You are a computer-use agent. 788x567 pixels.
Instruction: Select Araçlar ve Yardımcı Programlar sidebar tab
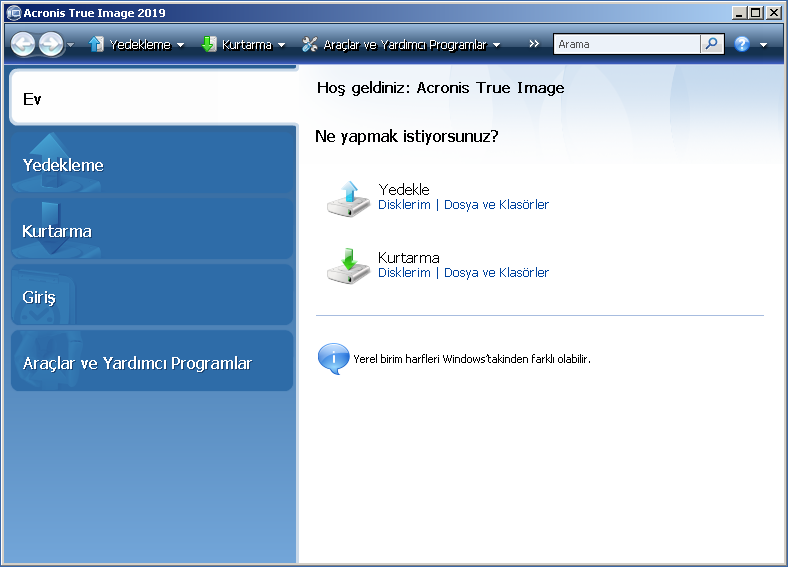(x=152, y=361)
